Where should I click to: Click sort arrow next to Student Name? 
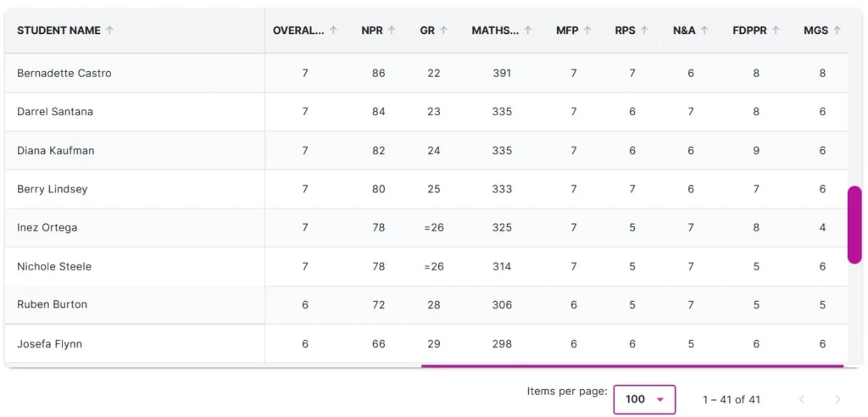[110, 31]
